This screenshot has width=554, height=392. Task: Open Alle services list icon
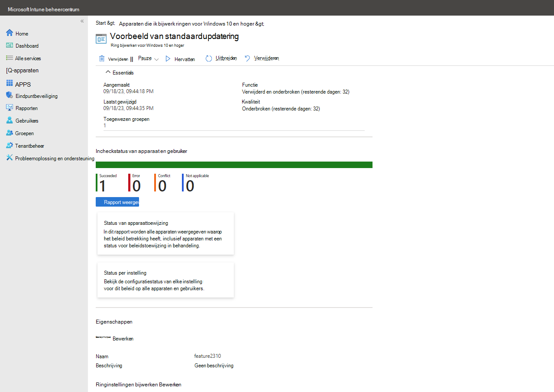click(10, 58)
